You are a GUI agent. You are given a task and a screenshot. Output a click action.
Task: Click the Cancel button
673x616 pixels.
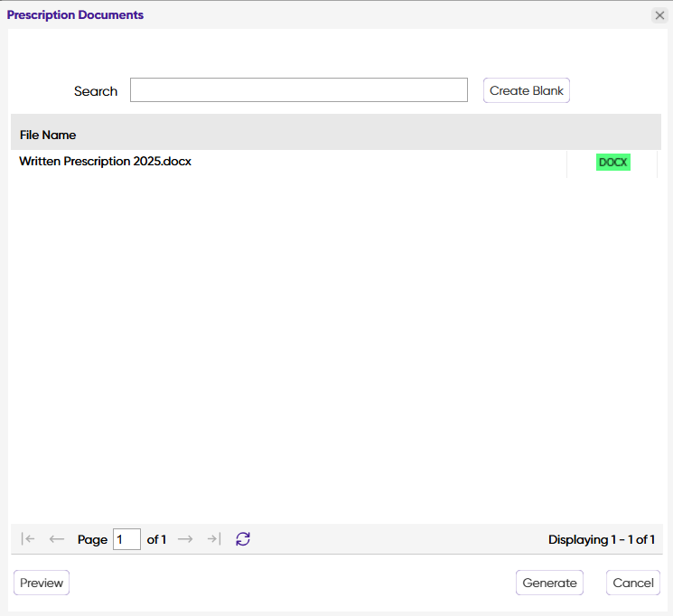633,583
